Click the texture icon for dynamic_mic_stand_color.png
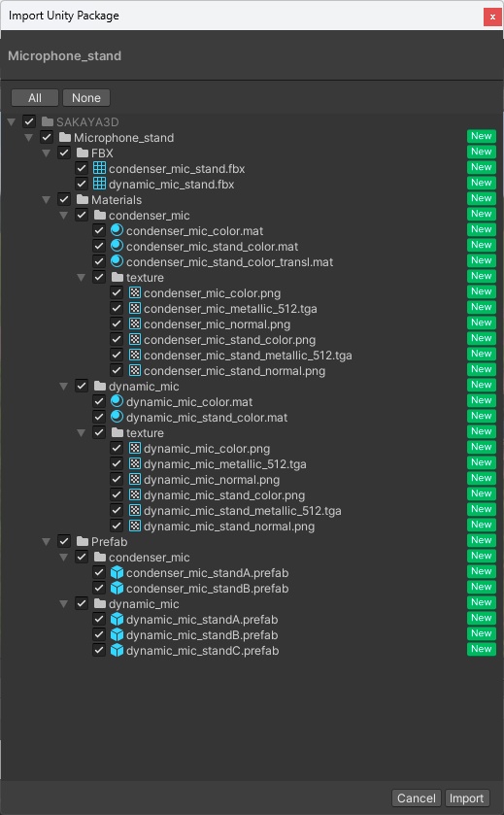Image resolution: width=504 pixels, height=815 pixels. 135,494
